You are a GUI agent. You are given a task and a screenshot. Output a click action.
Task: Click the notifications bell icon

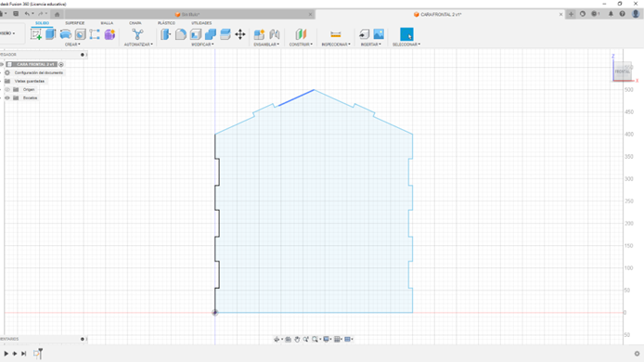(611, 14)
